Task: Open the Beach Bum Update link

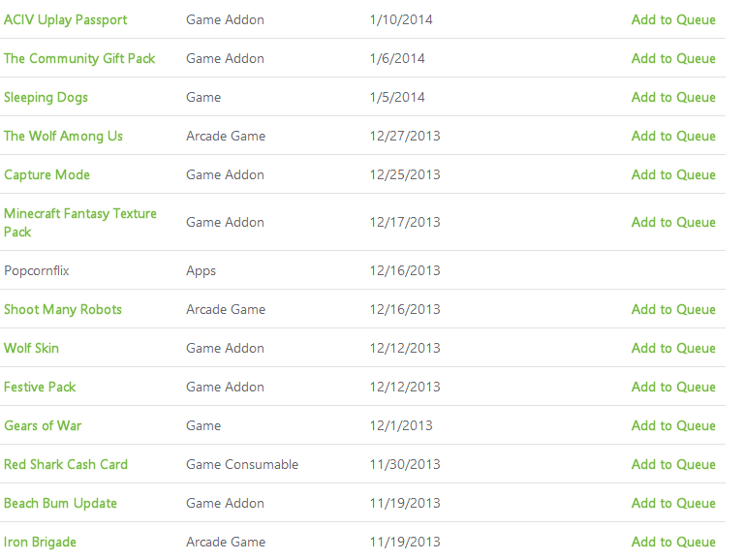Action: [x=60, y=504]
